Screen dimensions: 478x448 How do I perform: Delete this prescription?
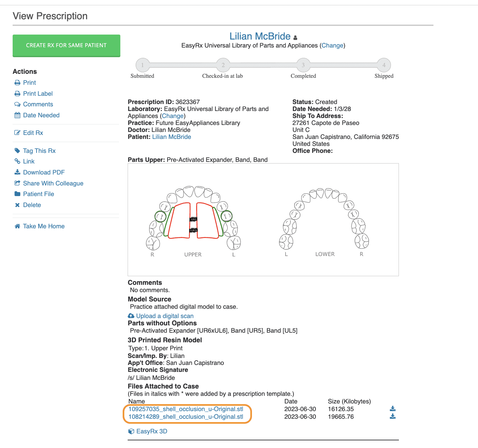point(32,205)
